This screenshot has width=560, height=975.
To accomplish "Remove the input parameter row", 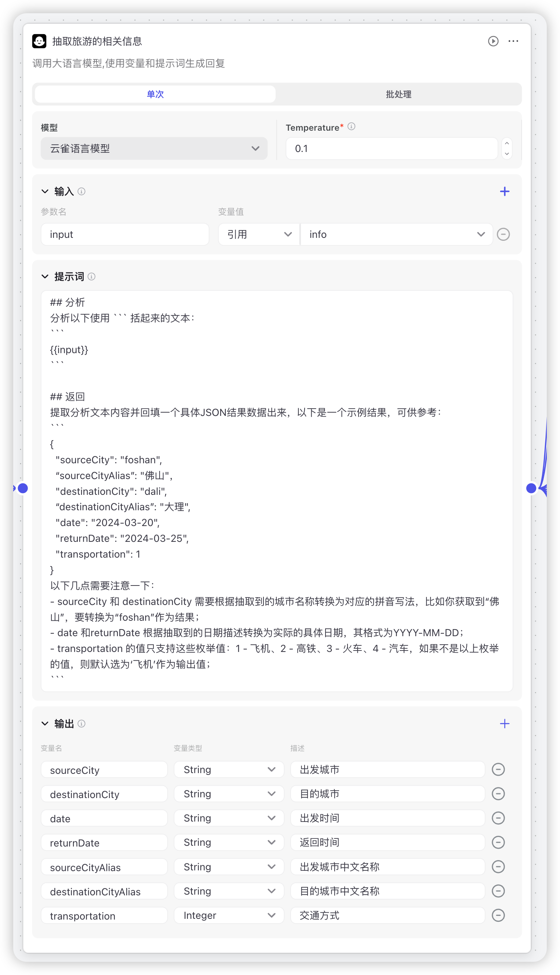I will [x=503, y=235].
